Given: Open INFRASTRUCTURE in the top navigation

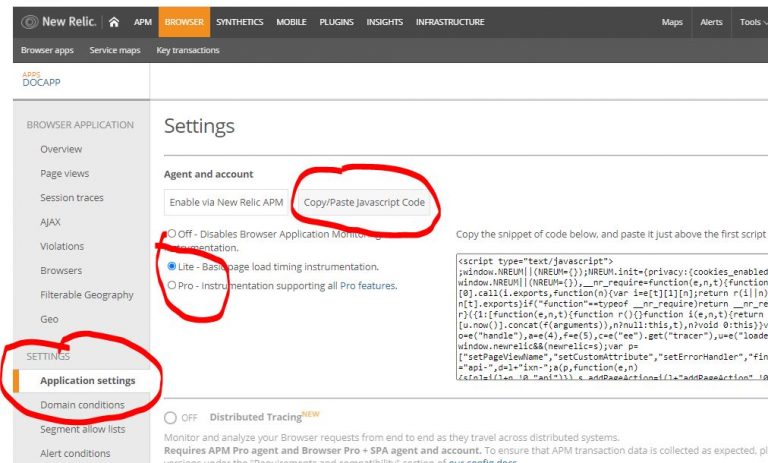Looking at the screenshot, I should (x=450, y=22).
